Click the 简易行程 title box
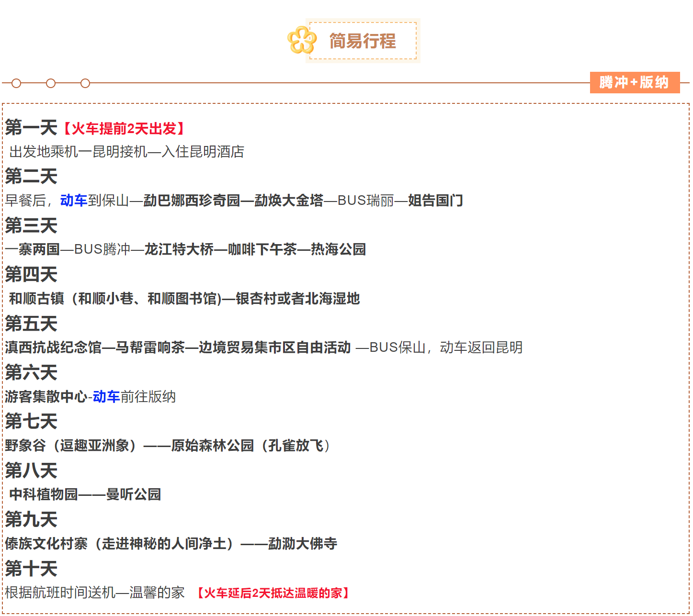The height and width of the screenshot is (616, 693). pos(363,41)
